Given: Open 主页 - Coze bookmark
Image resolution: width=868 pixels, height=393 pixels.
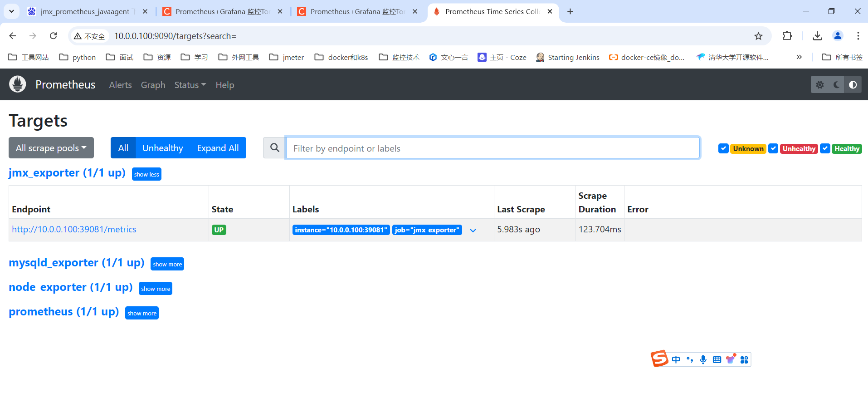Looking at the screenshot, I should [x=502, y=57].
